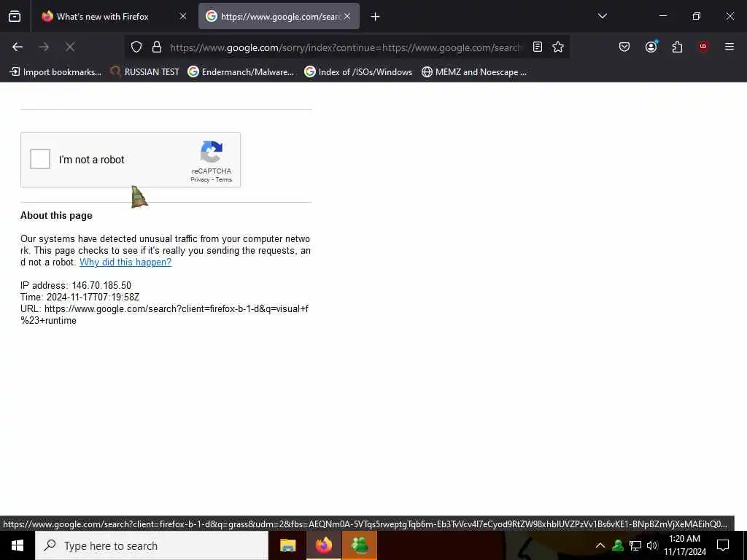Open reCAPTCHA Privacy link
The height and width of the screenshot is (560, 747).
200,180
